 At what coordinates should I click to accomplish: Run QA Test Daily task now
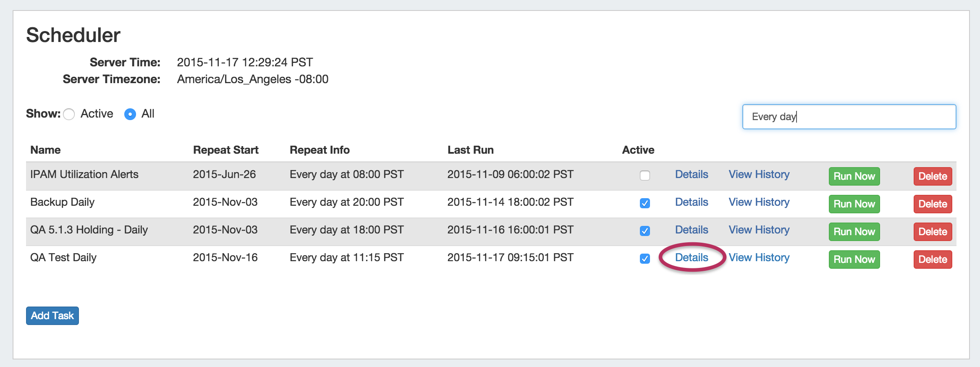point(854,260)
